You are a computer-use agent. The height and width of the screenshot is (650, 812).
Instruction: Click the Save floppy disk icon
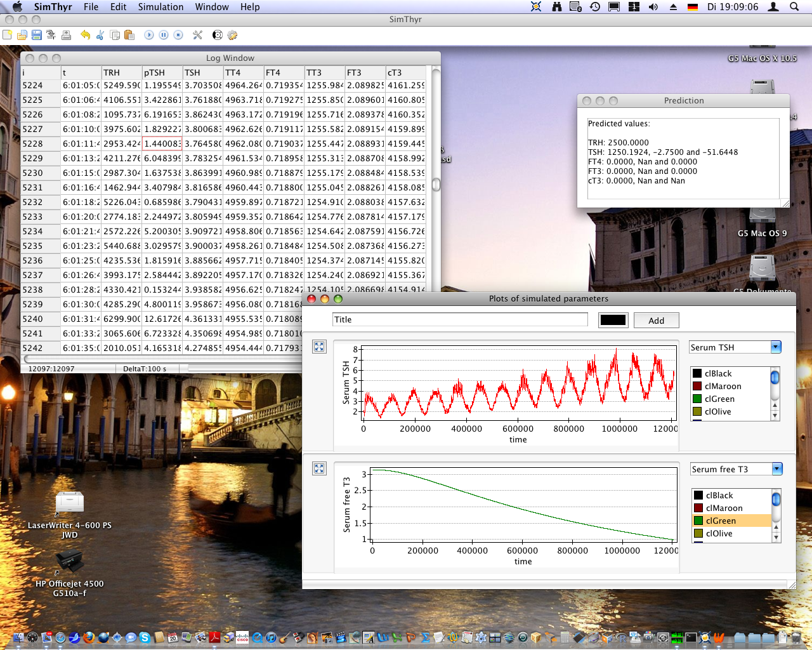pos(37,35)
